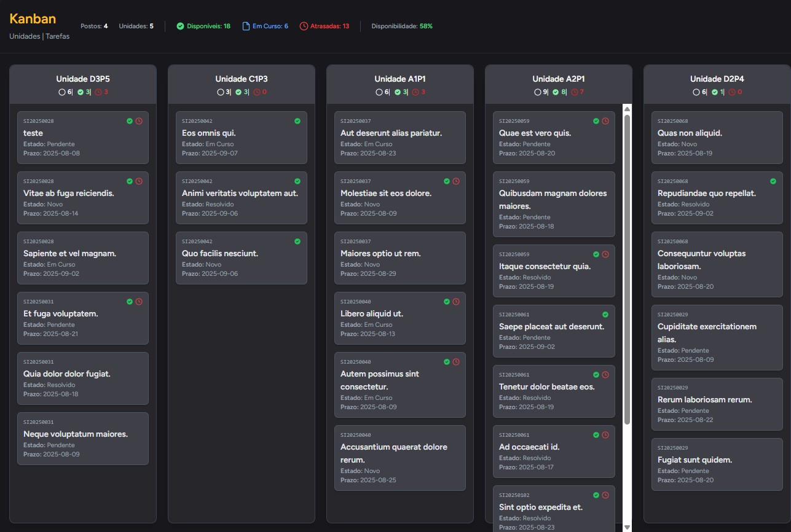The image size is (791, 532).
Task: Click the circle counter icon in Unidade C1P3 header
Action: [x=221, y=92]
